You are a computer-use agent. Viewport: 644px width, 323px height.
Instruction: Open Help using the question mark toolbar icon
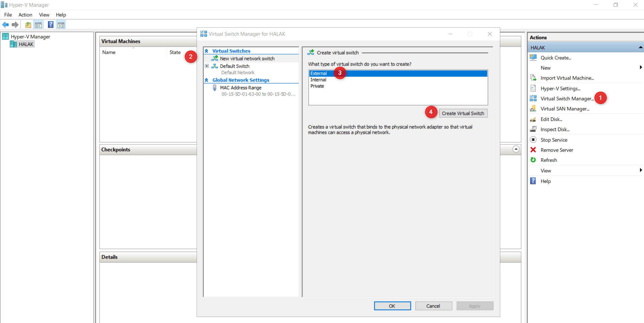[x=50, y=25]
